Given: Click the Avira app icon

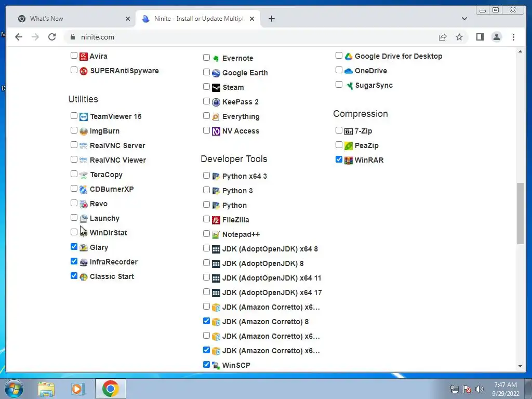Looking at the screenshot, I should pos(84,56).
